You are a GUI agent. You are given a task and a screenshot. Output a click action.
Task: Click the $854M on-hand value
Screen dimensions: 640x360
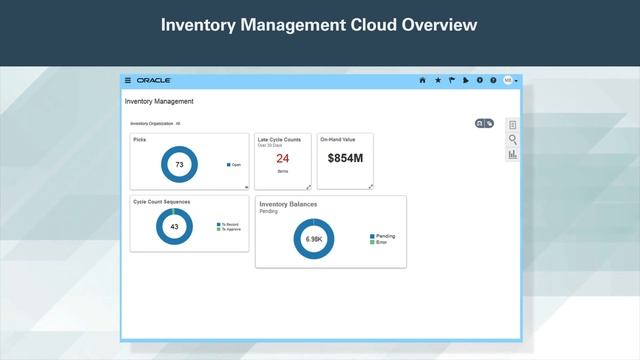point(345,158)
